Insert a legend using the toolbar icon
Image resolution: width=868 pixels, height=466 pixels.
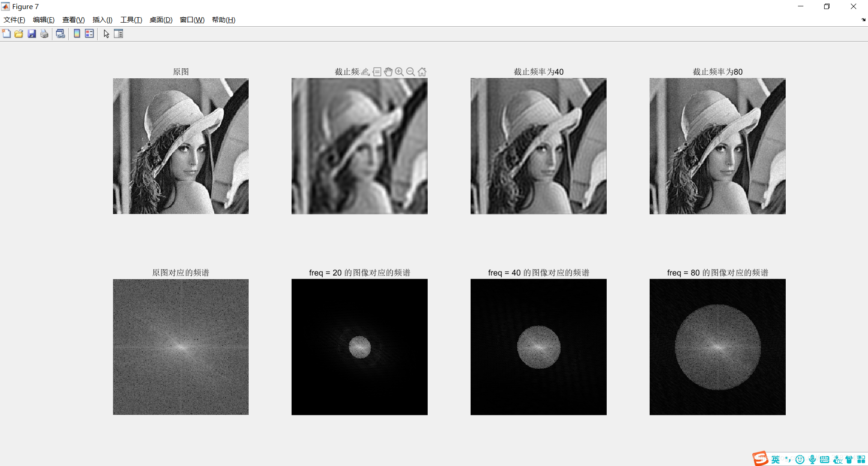tap(90, 33)
